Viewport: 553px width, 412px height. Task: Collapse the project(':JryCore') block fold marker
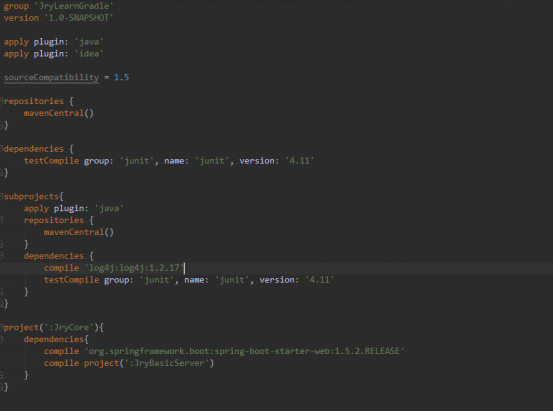tap(1, 327)
